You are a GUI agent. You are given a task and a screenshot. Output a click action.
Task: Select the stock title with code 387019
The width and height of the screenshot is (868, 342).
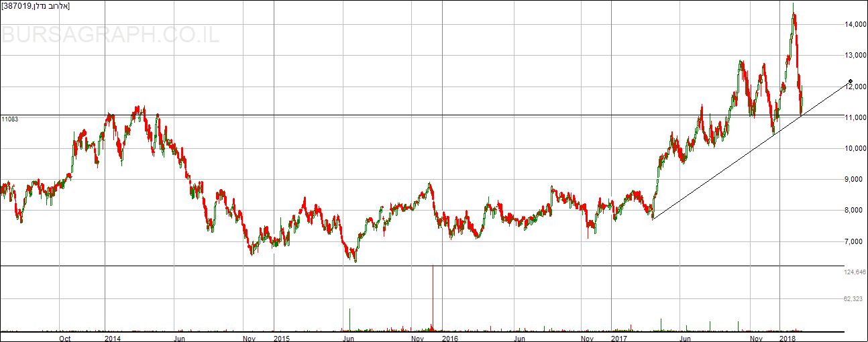pos(36,6)
